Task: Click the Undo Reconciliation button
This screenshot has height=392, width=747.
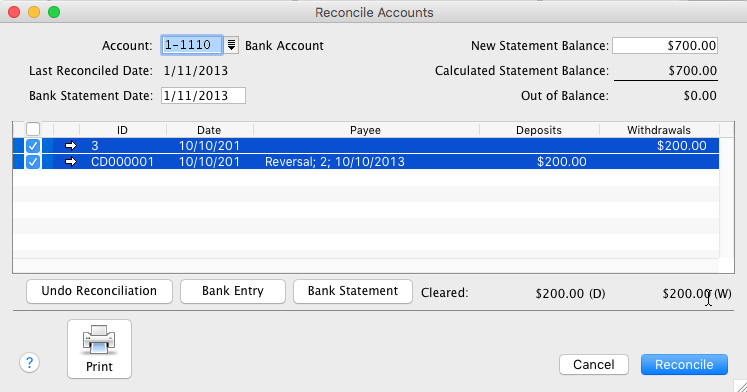Action: click(x=99, y=291)
